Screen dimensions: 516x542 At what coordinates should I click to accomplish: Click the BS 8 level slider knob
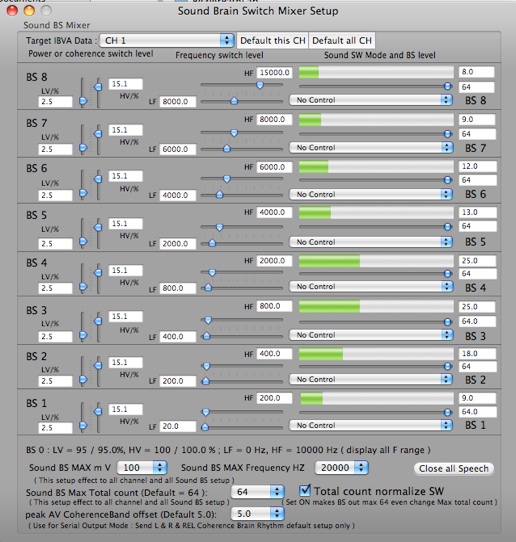click(x=448, y=86)
